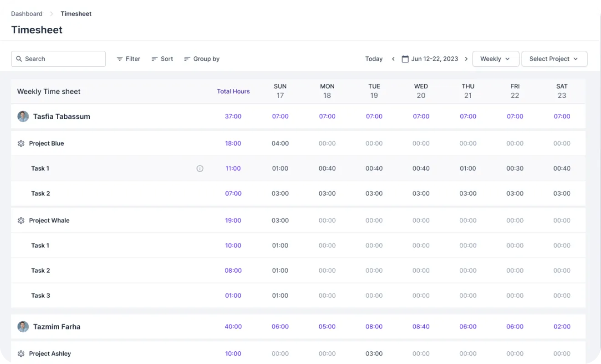Viewport: 601px width, 364px height.
Task: Click Project Whale's 19:00 total
Action: click(233, 221)
